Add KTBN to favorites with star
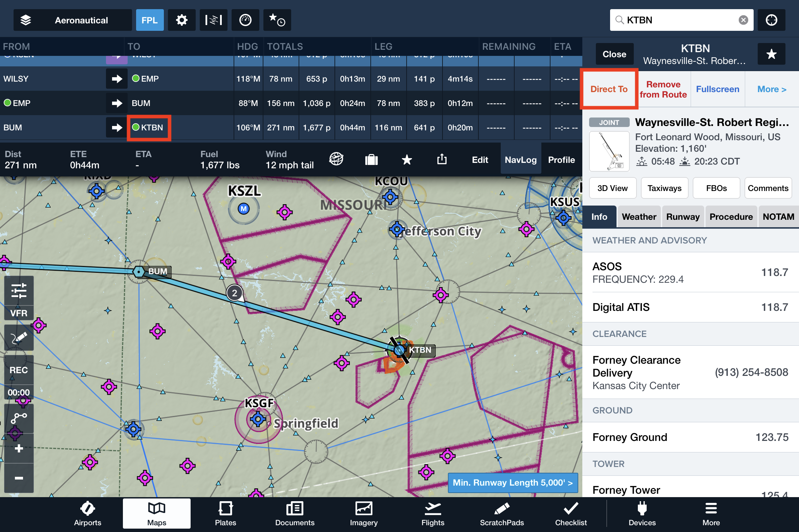Screen dimensions: 799x532 772,54
